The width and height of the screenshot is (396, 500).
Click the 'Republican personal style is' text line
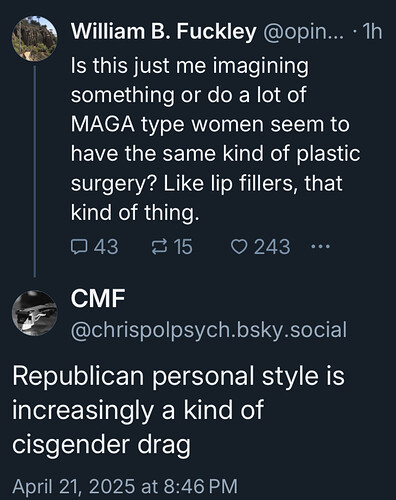click(178, 376)
